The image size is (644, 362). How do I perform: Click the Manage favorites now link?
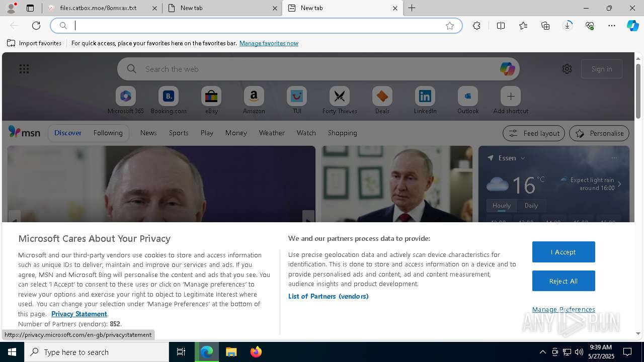click(x=269, y=43)
